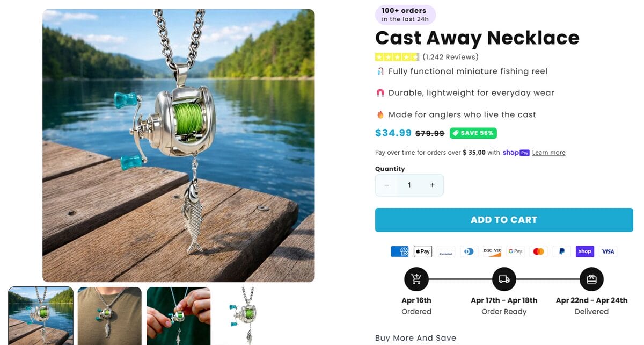Select the thumbnail showing the necklace being worn

click(x=109, y=317)
